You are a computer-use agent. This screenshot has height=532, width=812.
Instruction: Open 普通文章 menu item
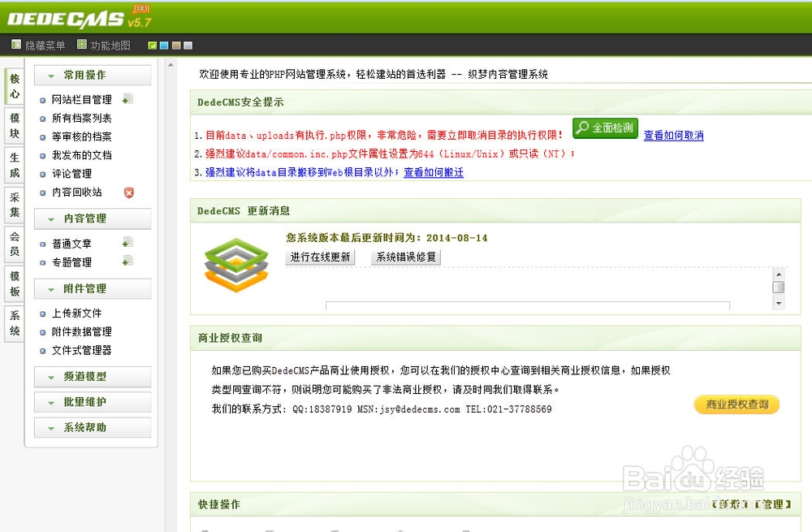[x=72, y=244]
